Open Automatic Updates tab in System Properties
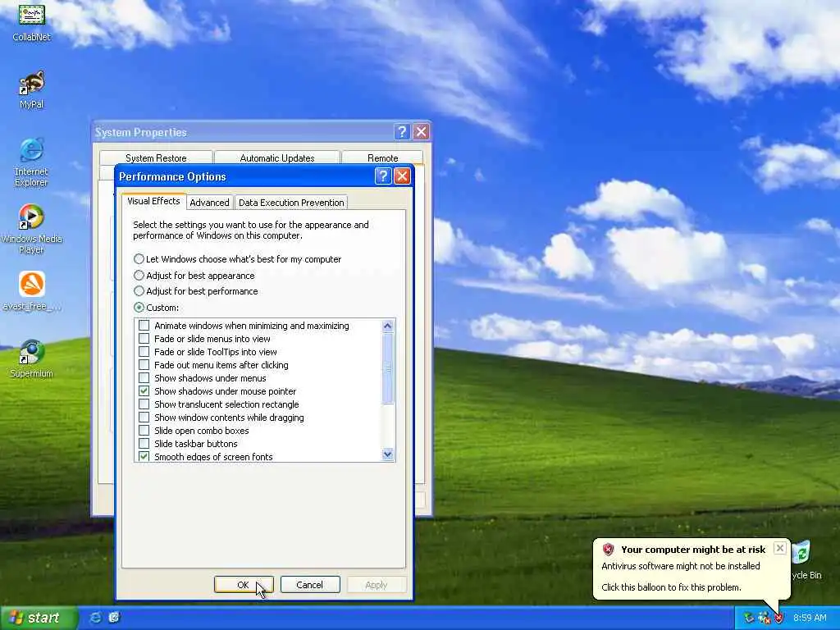 click(277, 158)
